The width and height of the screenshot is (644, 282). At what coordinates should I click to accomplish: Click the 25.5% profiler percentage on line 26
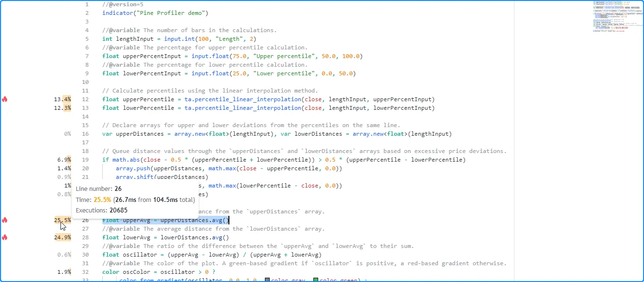[x=62, y=220]
